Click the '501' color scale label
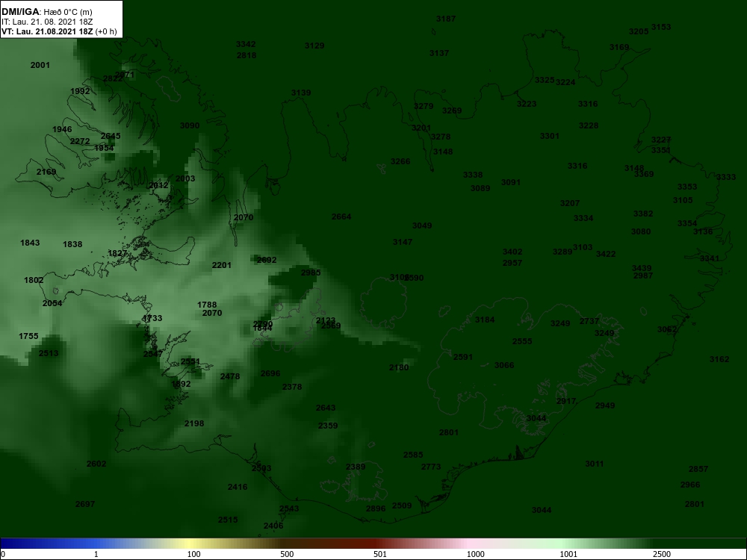This screenshot has height=560, width=747. pos(380,554)
